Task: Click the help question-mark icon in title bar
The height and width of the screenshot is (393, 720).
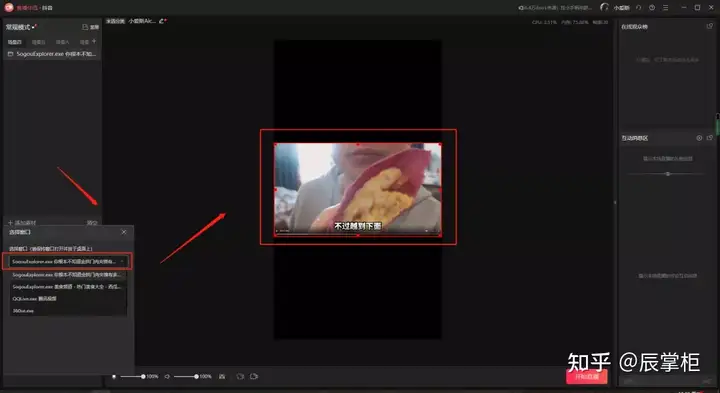Action: [652, 8]
